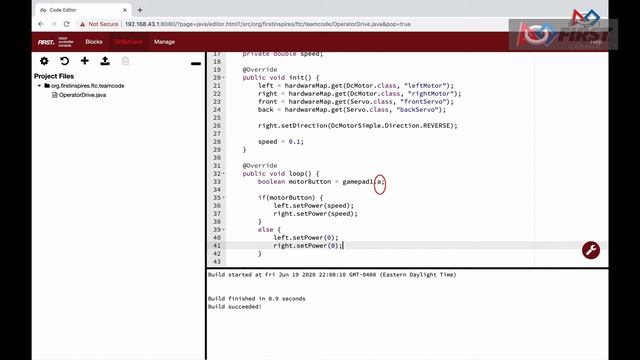Click the undo arrow icon in file toolbar
Viewport: 640px width, 360px height.
pyautogui.click(x=64, y=61)
